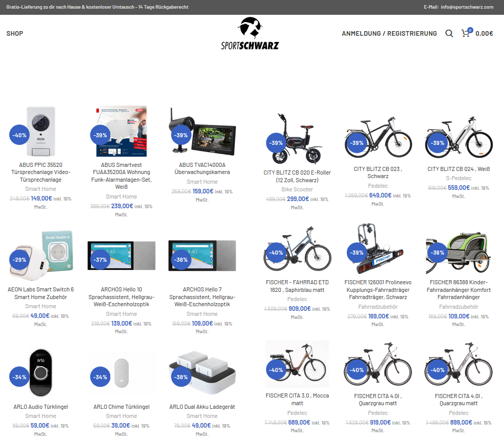Click the search magnifier icon

[449, 33]
